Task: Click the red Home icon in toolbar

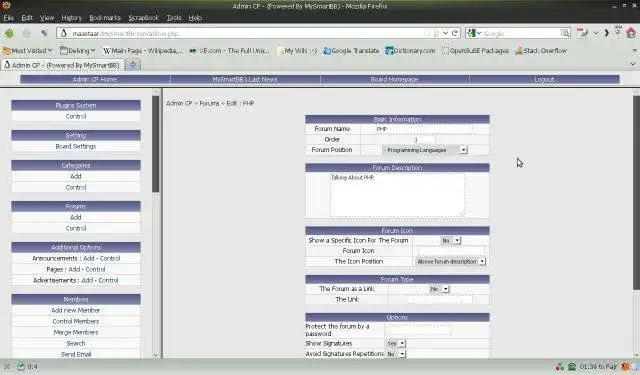Action: [631, 33]
